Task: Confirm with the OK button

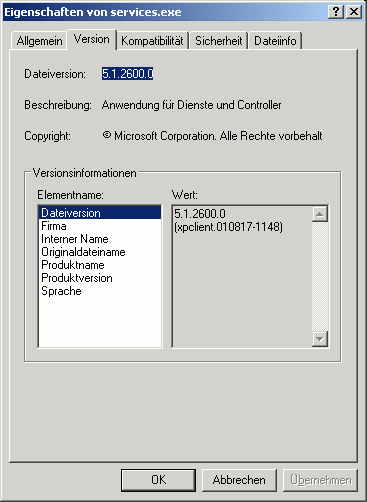Action: 158,480
